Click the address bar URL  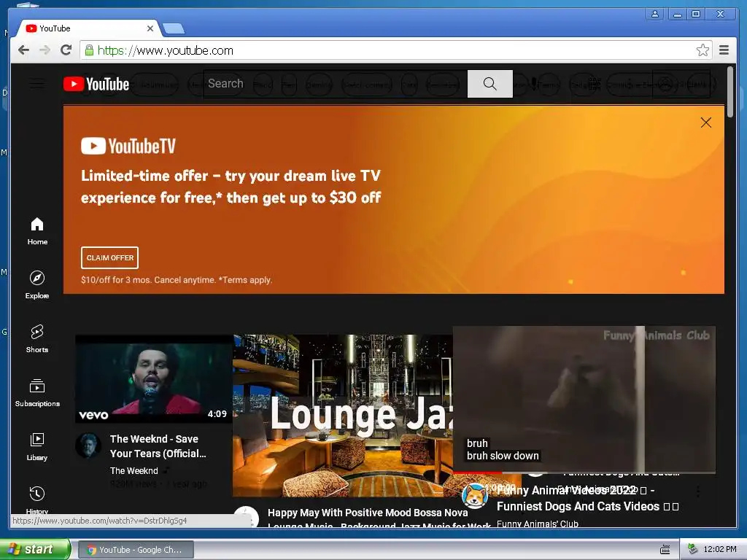pyautogui.click(x=166, y=50)
